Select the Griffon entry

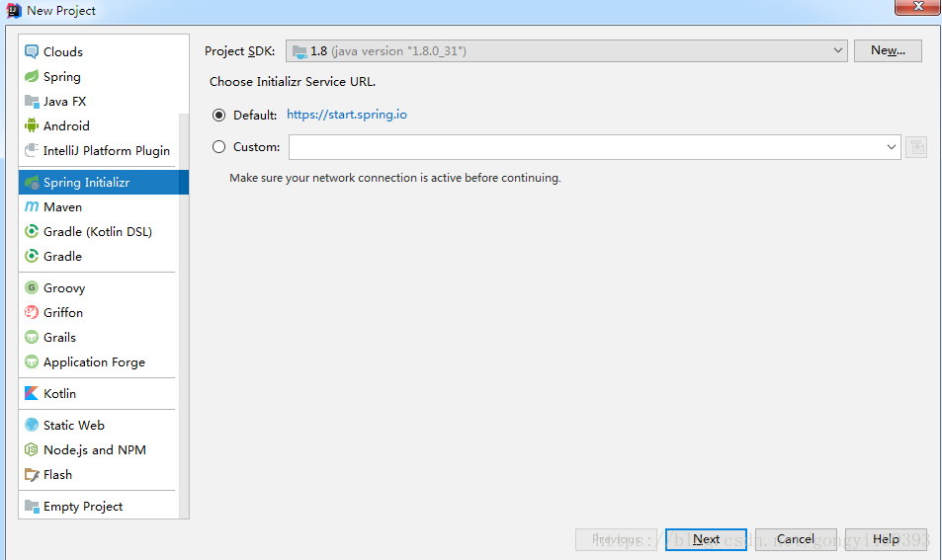click(99, 312)
